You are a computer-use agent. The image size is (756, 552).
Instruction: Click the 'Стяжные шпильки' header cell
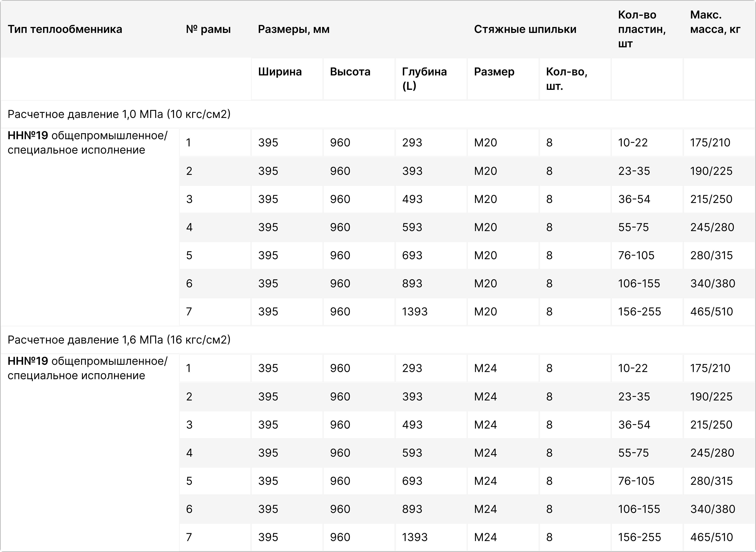pos(525,29)
